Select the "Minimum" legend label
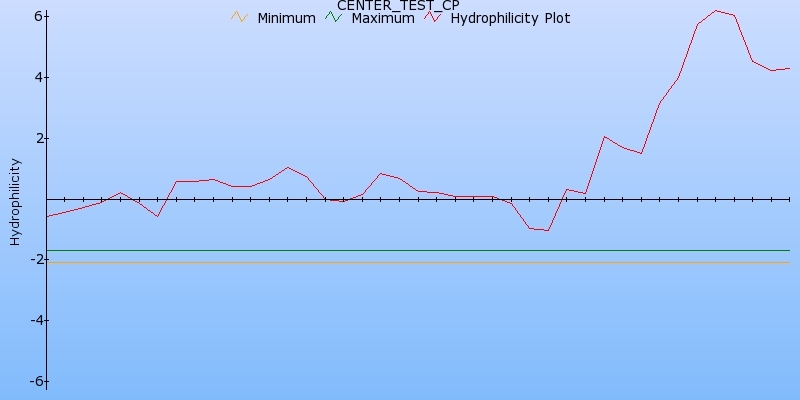Screen dimensions: 800x400 tap(286, 18)
